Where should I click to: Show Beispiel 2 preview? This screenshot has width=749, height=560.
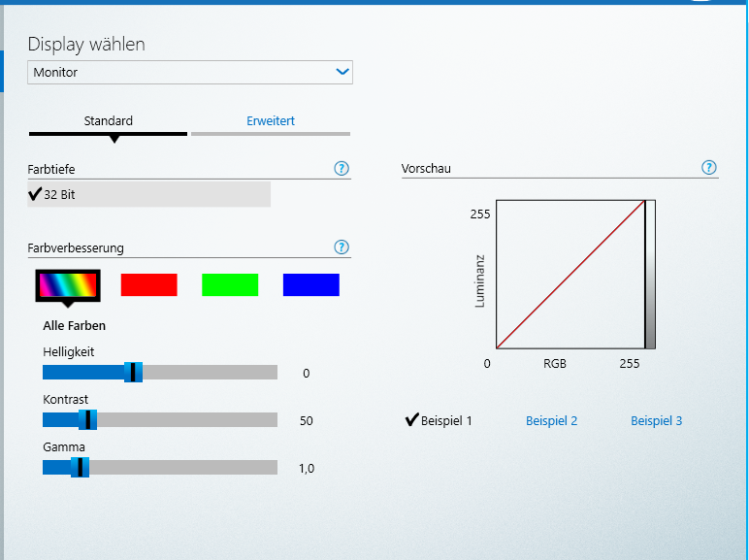tap(551, 421)
